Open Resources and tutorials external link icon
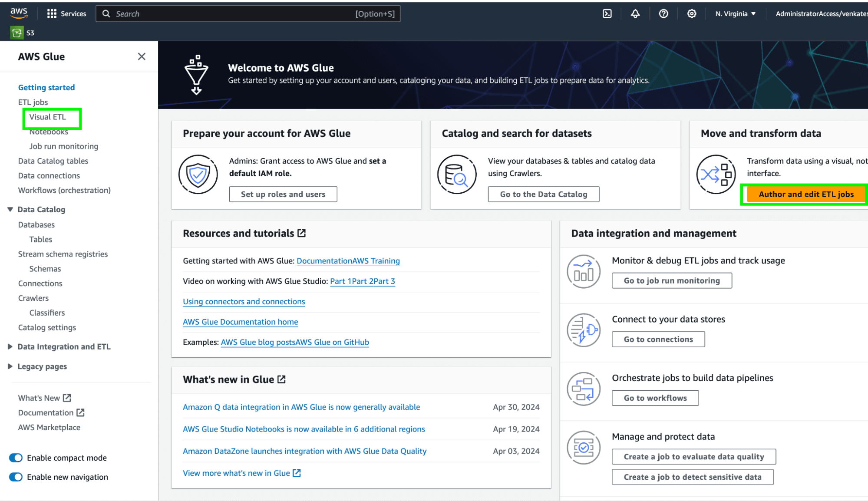 click(302, 233)
